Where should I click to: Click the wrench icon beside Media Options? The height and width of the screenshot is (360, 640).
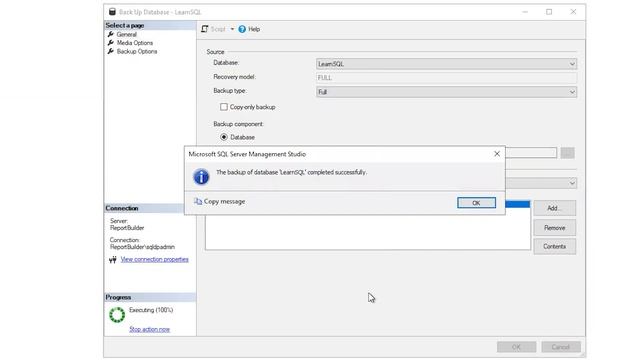coord(111,43)
